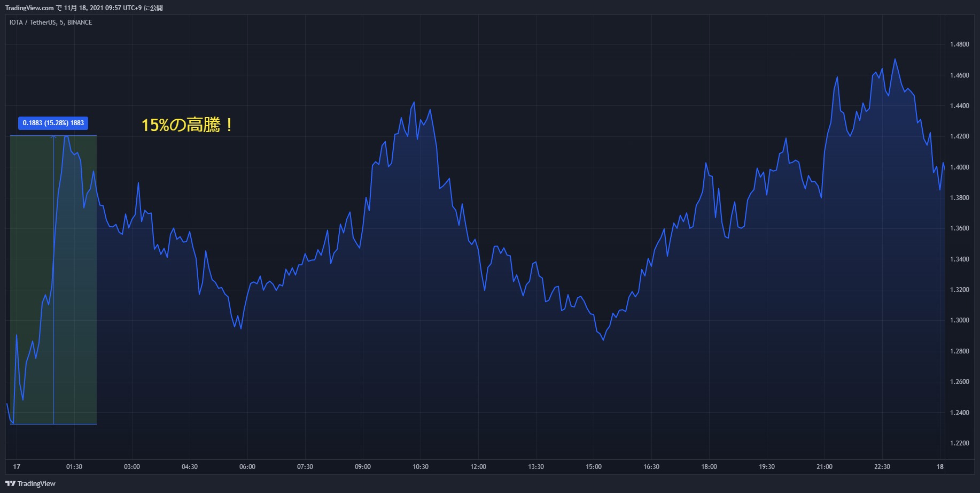The width and height of the screenshot is (980, 493).
Task: Click the time axis label 18:00
Action: pos(709,467)
